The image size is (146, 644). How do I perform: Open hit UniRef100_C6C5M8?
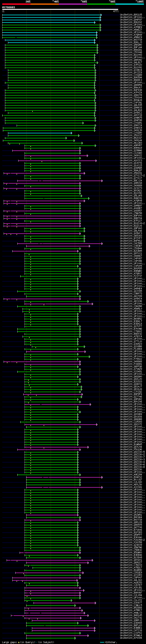click(131, 244)
